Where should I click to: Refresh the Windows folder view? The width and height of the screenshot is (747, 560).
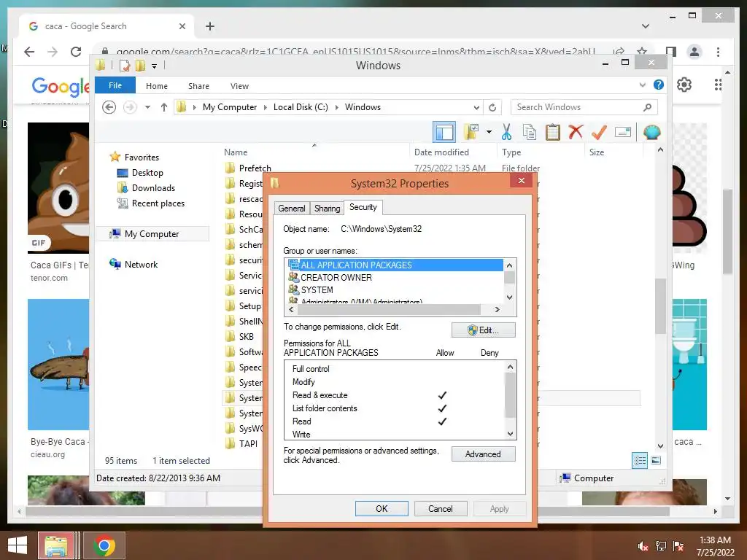tap(492, 107)
